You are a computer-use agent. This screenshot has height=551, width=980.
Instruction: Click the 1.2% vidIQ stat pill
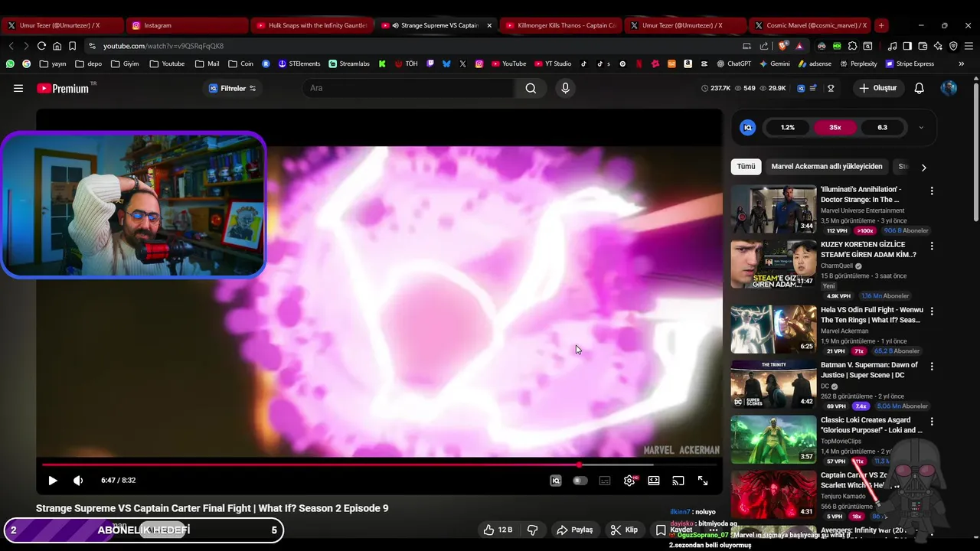788,128
